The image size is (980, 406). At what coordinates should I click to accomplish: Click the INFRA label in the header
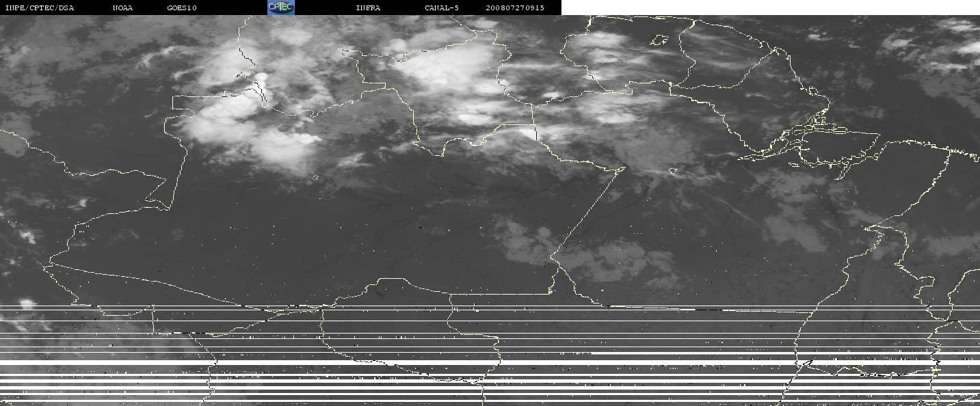tap(368, 8)
